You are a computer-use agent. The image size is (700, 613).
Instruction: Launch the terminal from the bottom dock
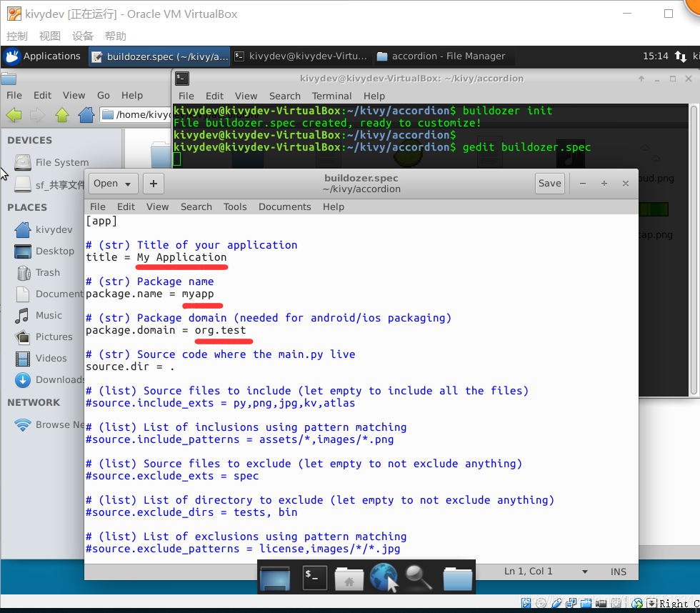(x=314, y=579)
